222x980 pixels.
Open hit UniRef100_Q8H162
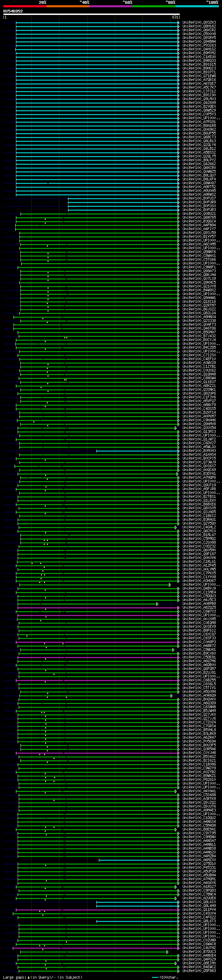(199, 26)
